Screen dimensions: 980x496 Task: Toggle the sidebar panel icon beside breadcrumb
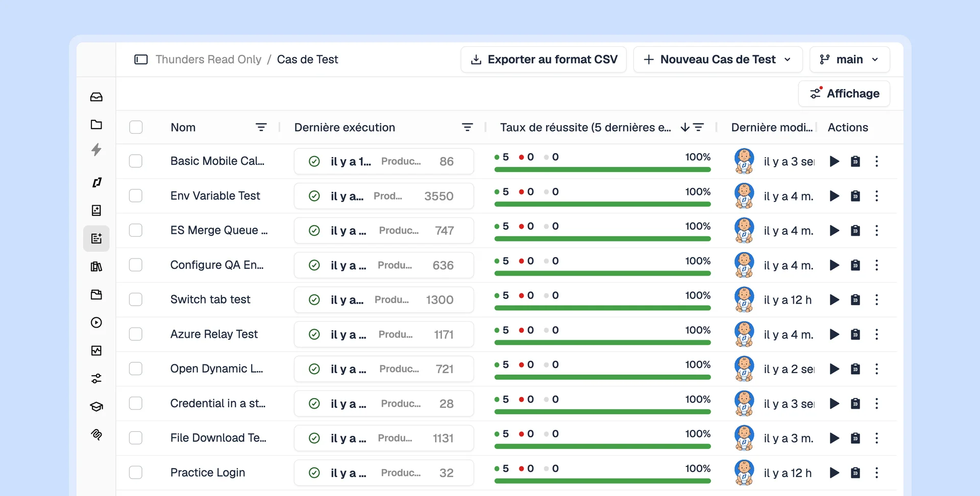141,60
